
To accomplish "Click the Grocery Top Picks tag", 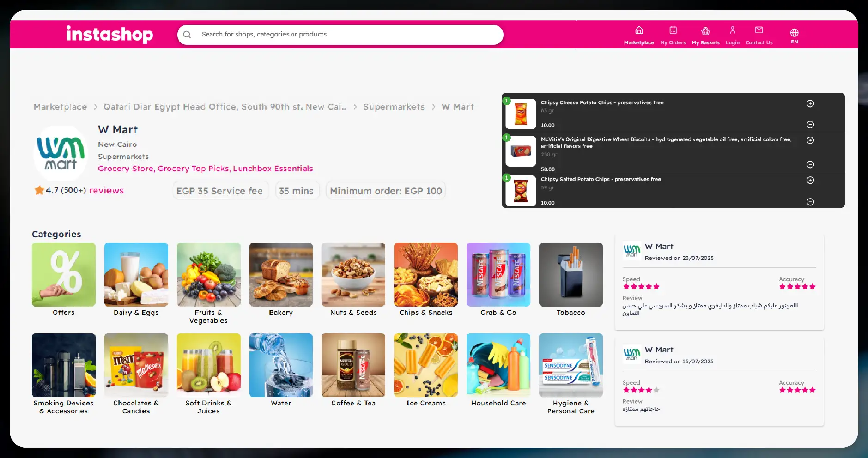I will pyautogui.click(x=194, y=168).
